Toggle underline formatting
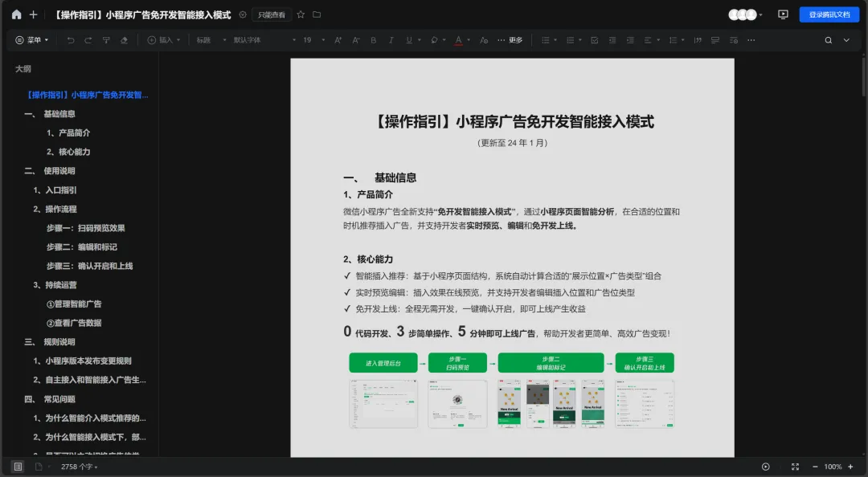868x477 pixels. click(x=409, y=40)
